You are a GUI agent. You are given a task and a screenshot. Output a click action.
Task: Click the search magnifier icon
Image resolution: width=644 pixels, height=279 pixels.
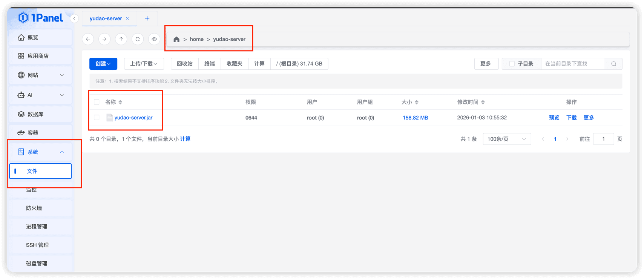tap(614, 64)
